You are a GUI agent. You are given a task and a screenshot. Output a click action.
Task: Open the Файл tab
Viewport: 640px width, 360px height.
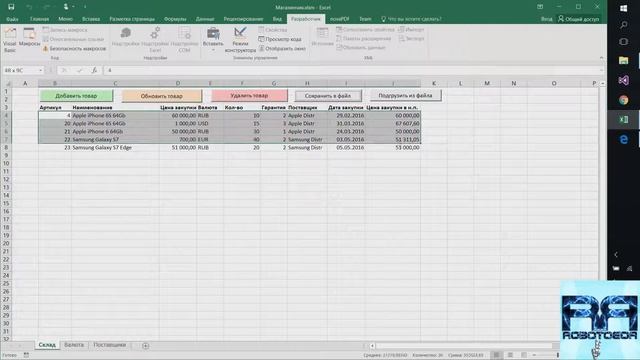[x=12, y=19]
